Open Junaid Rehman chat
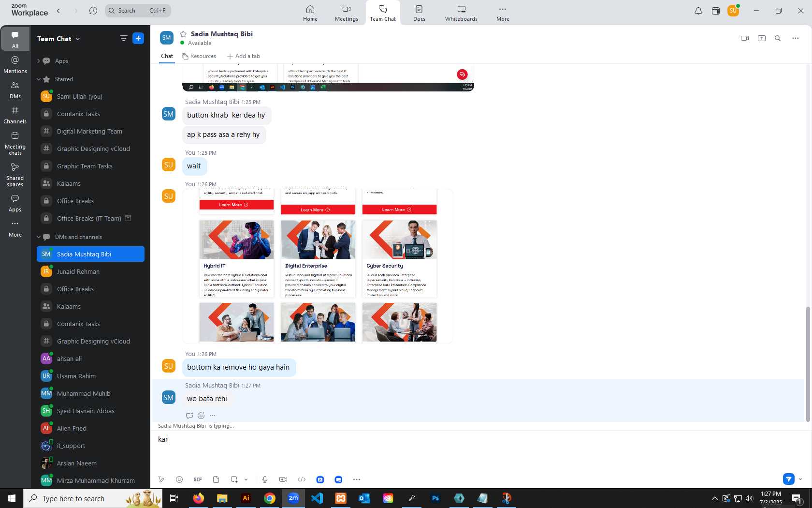The height and width of the screenshot is (508, 812). pyautogui.click(x=90, y=271)
